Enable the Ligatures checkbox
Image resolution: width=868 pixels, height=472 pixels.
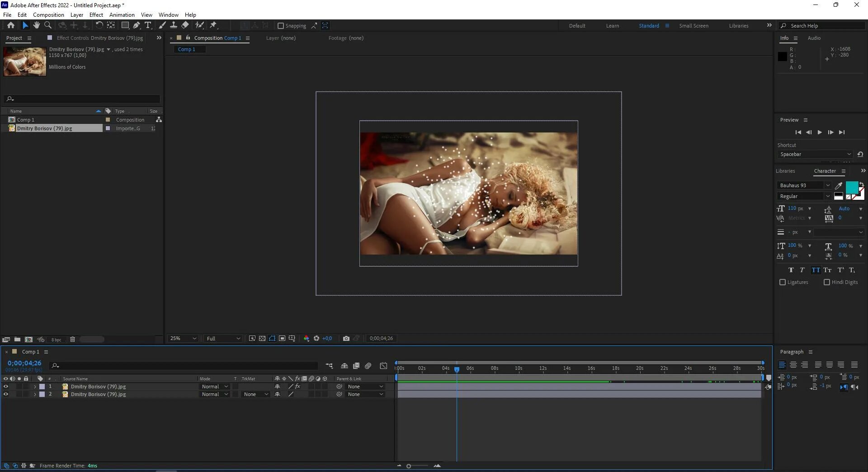[783, 282]
